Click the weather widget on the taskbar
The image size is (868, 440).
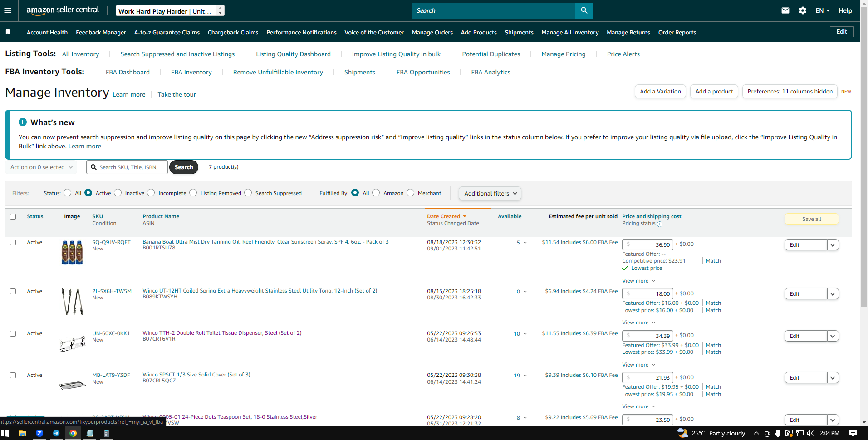pyautogui.click(x=711, y=433)
